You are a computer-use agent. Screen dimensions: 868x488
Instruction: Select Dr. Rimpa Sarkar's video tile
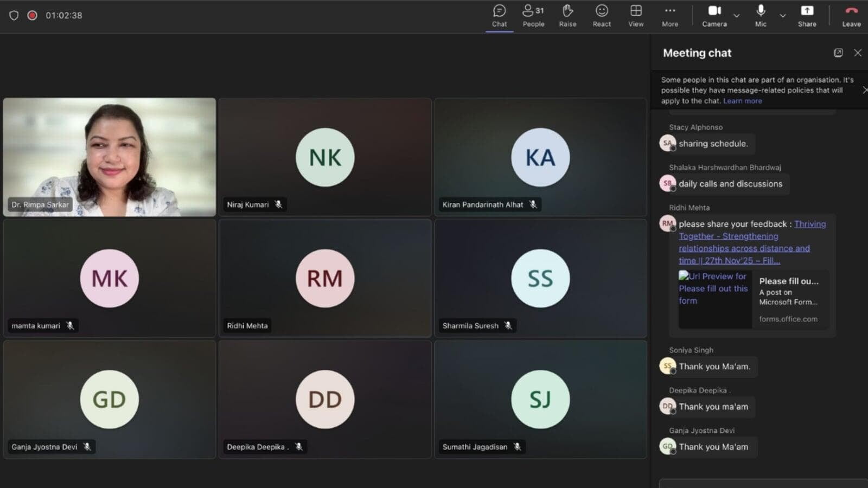click(x=109, y=157)
